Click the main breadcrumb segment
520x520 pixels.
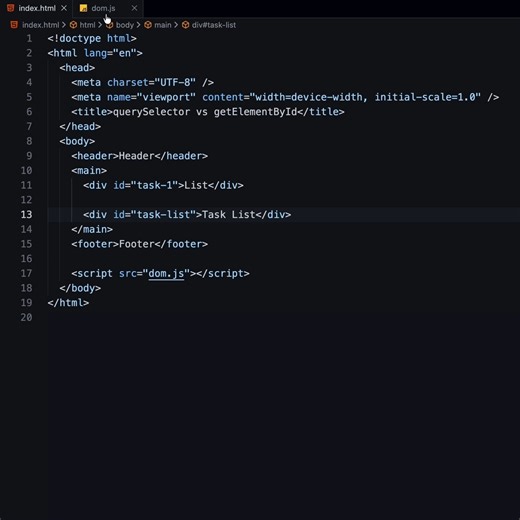point(163,25)
